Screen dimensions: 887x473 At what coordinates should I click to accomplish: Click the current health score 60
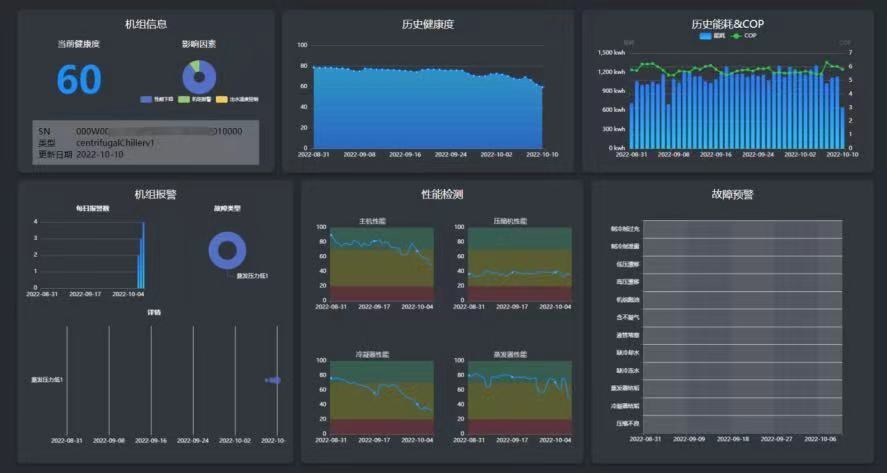pyautogui.click(x=79, y=79)
